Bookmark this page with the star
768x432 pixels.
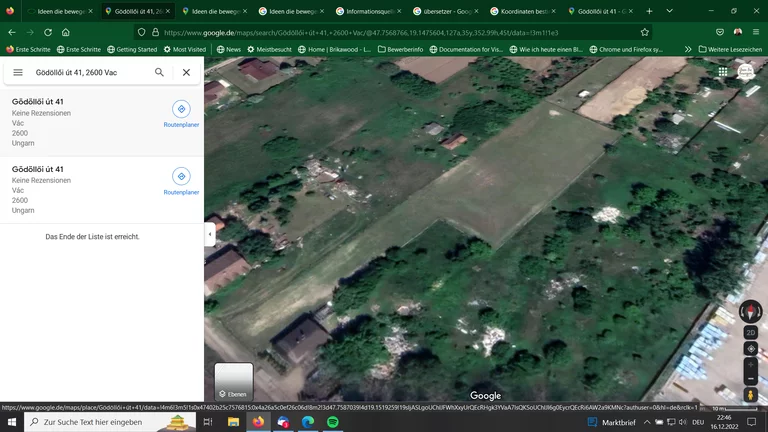tap(645, 32)
